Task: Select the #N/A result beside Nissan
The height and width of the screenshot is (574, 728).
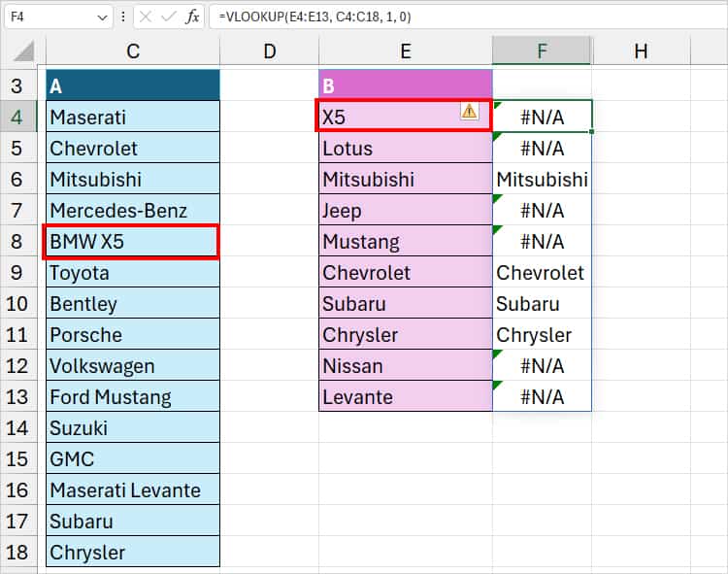Action: tap(542, 365)
